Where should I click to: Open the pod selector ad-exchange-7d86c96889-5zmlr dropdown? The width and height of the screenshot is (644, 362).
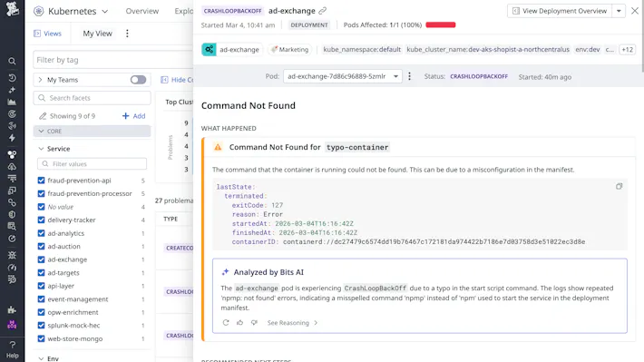coord(343,76)
